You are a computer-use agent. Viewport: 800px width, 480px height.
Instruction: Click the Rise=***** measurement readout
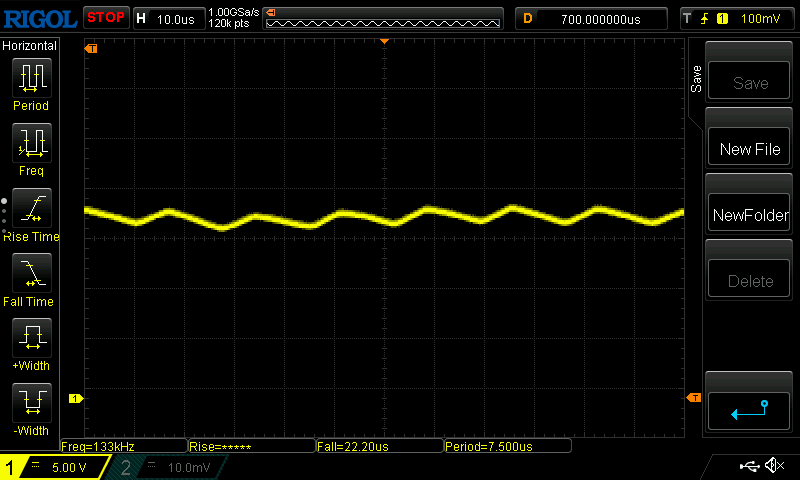pyautogui.click(x=252, y=446)
